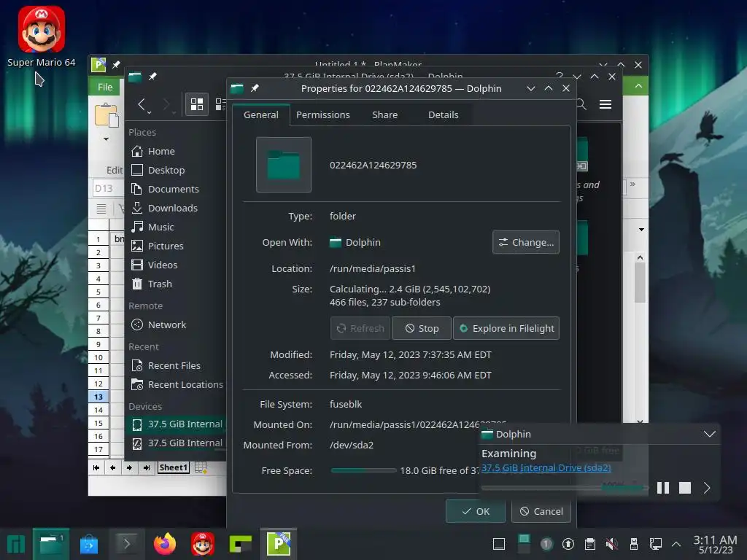This screenshot has height=560, width=747.
Task: Open Super Mario 64 from taskbar
Action: coord(203,544)
